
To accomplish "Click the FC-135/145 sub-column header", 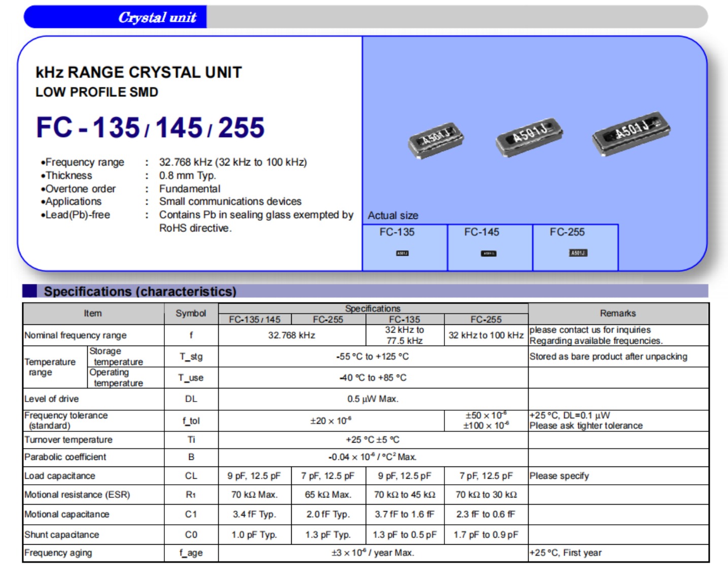I will click(254, 319).
